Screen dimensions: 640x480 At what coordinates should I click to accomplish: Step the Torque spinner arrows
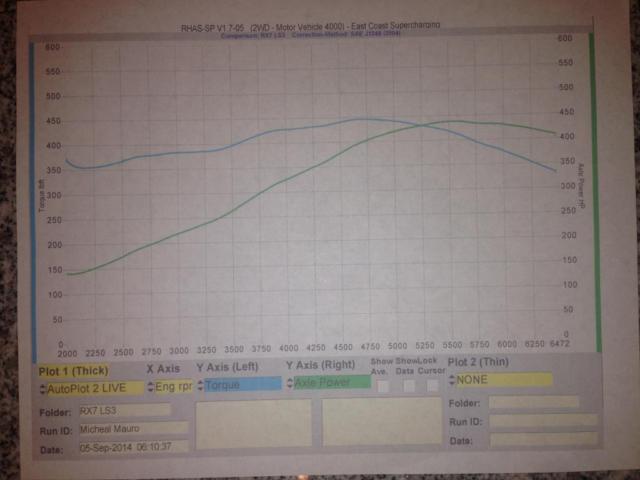click(200, 385)
